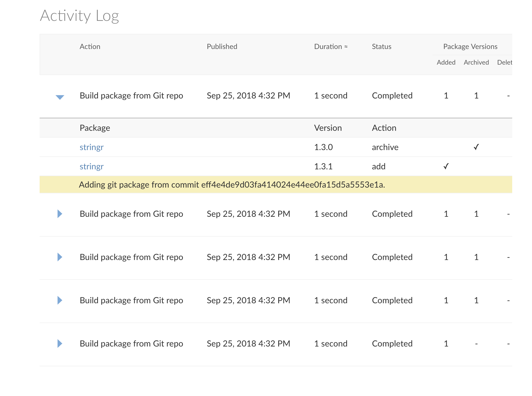Screen dimensions: 532x396
Task: Click the Package header in expanded details
Action: pos(95,128)
